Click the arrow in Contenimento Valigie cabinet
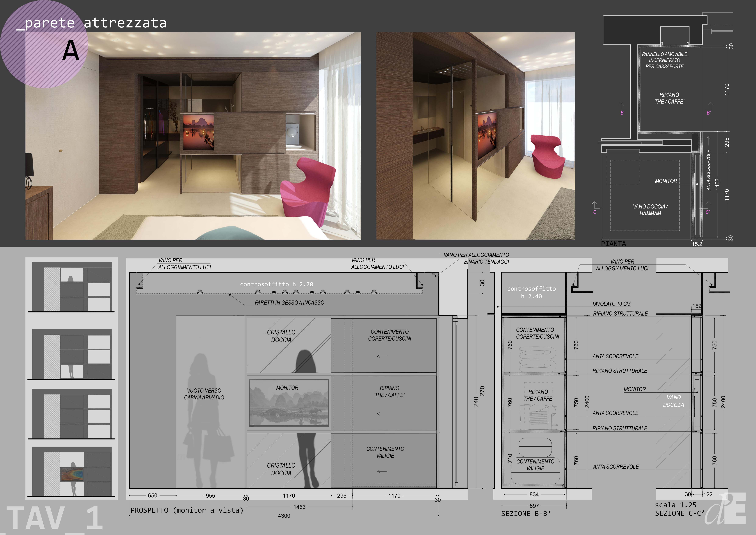The height and width of the screenshot is (535, 756). click(382, 471)
